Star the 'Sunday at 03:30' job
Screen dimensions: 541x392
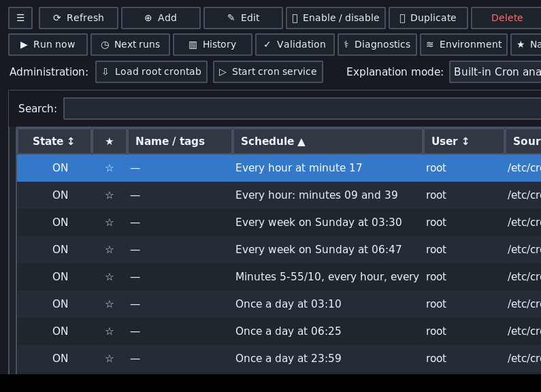pos(110,223)
